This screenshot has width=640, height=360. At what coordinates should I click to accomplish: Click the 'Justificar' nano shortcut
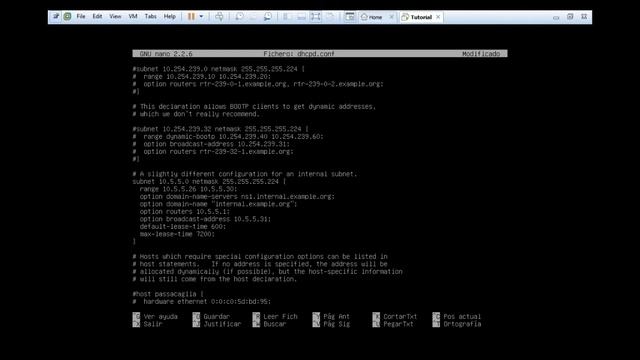[x=217, y=324]
